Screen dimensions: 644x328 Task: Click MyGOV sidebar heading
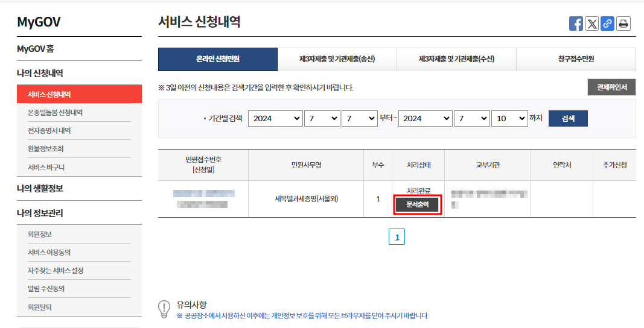(x=39, y=22)
